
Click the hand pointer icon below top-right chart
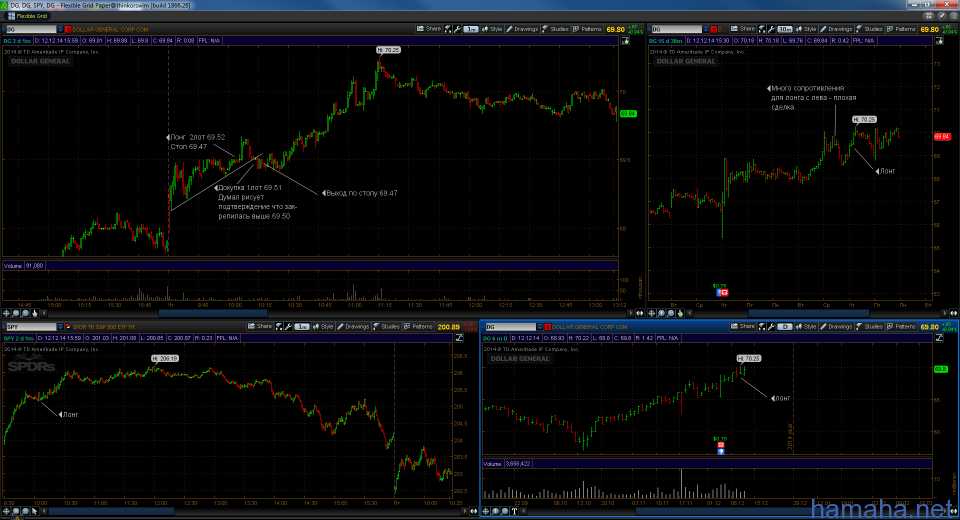pyautogui.click(x=680, y=313)
